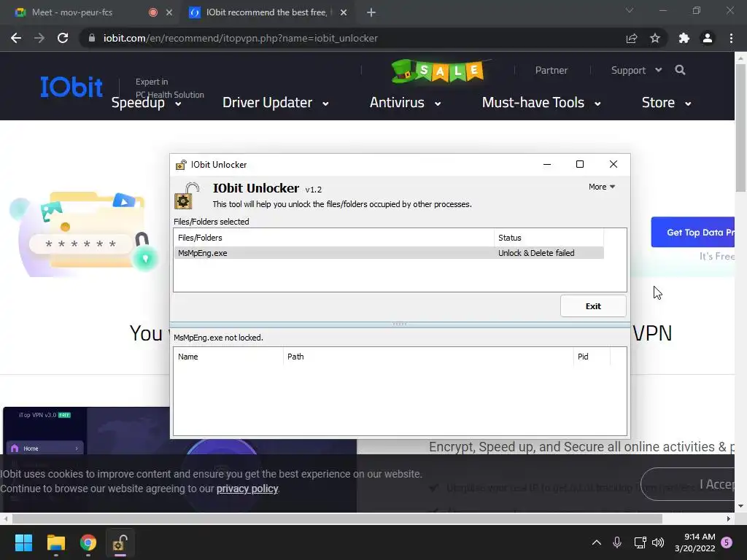Open Chrome extensions puzzle icon
The image size is (747, 560).
tap(684, 38)
